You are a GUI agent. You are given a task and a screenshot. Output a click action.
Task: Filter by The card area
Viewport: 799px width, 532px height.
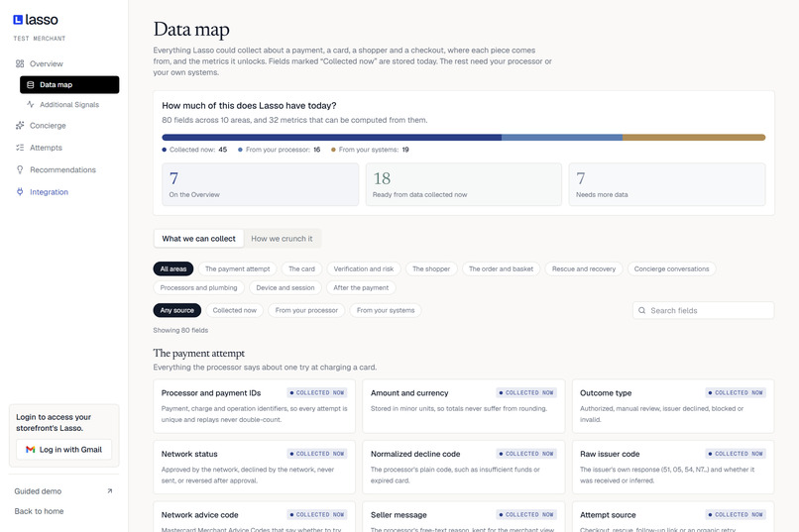[301, 268]
